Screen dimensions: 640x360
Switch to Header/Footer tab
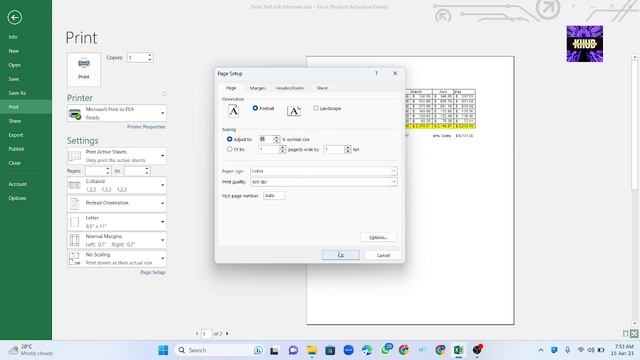[x=290, y=88]
